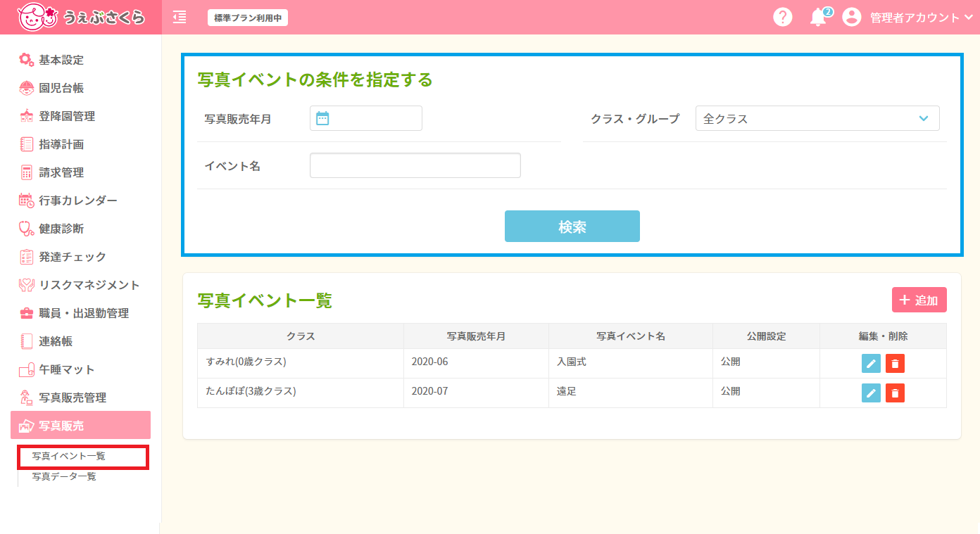Click the 健康診断 stethoscope icon
This screenshot has width=980, height=534.
point(26,229)
